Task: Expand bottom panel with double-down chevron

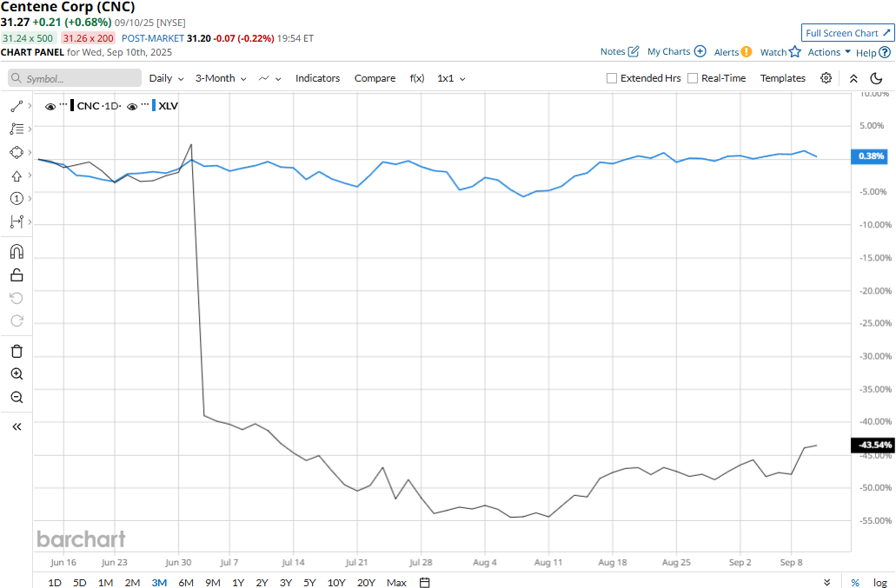Action: (x=826, y=582)
